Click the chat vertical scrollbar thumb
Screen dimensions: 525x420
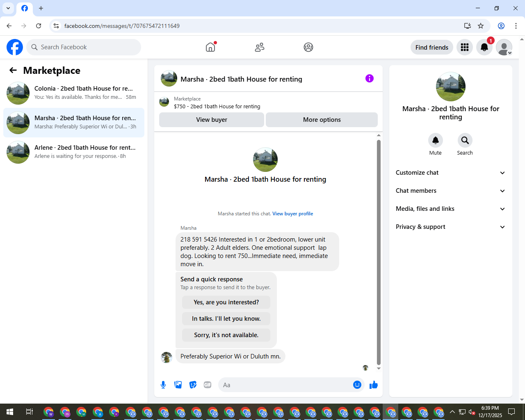point(379,252)
